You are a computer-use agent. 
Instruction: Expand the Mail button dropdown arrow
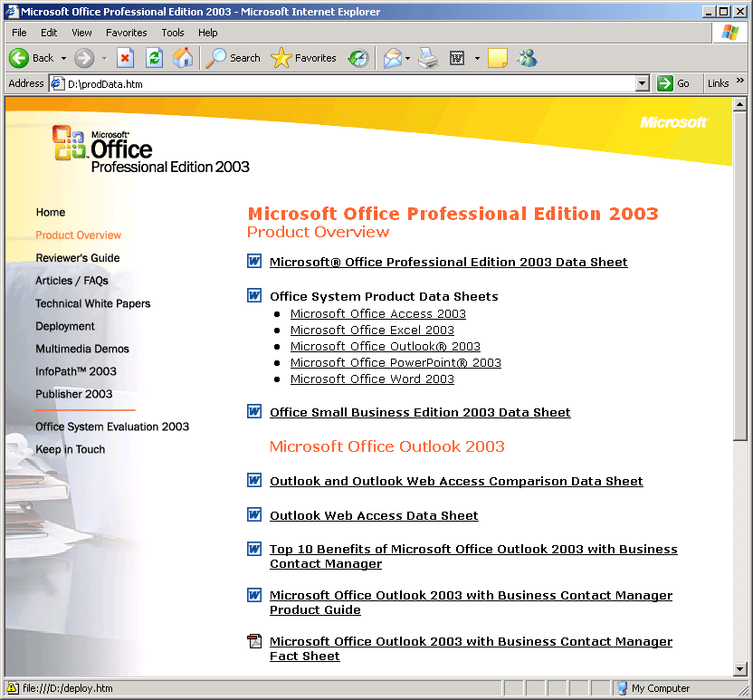click(407, 59)
